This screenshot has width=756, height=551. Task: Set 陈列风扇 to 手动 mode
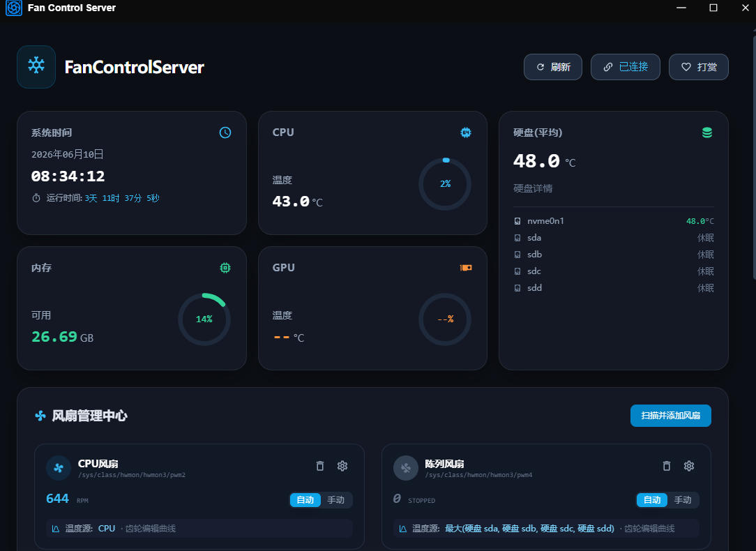(x=682, y=500)
